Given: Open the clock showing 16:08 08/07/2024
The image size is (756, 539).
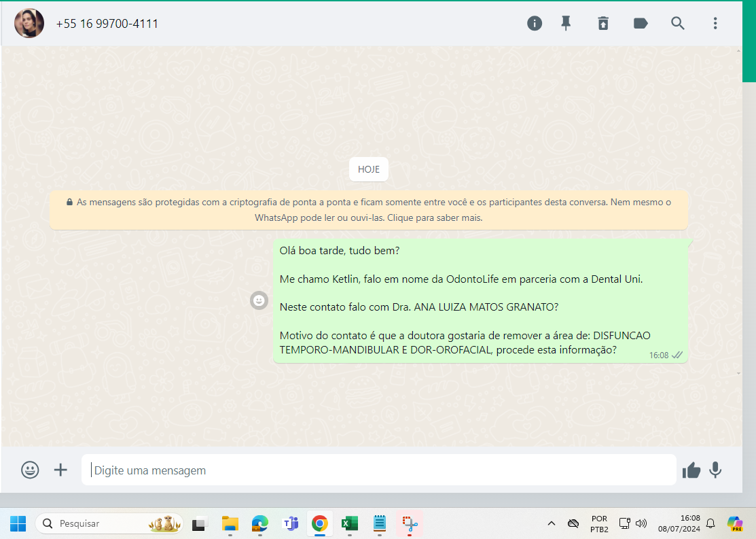Looking at the screenshot, I should coord(679,523).
